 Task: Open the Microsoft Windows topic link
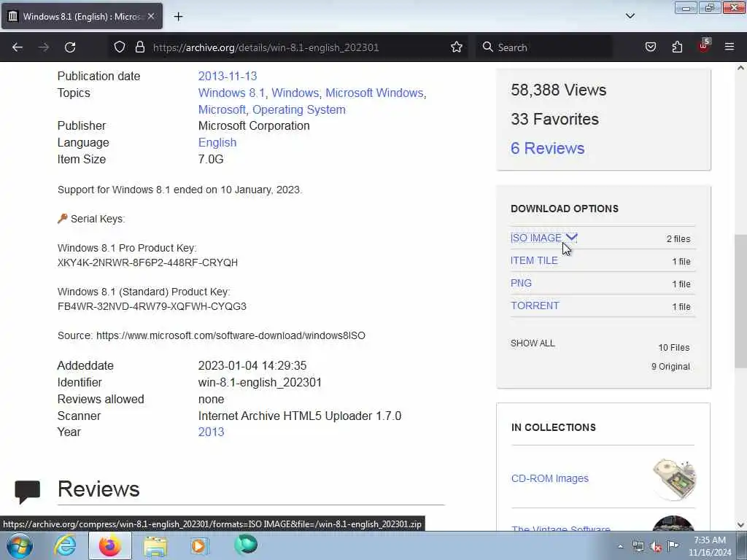point(374,93)
